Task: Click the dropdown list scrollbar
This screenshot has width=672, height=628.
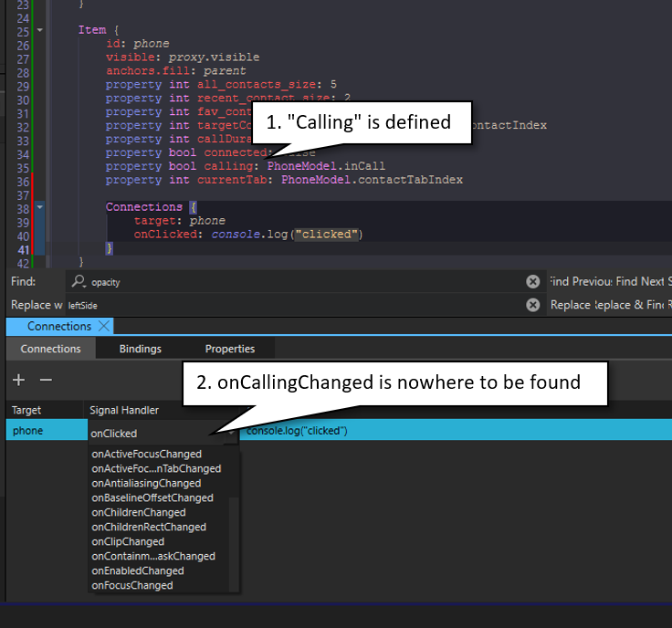Action: 234,544
